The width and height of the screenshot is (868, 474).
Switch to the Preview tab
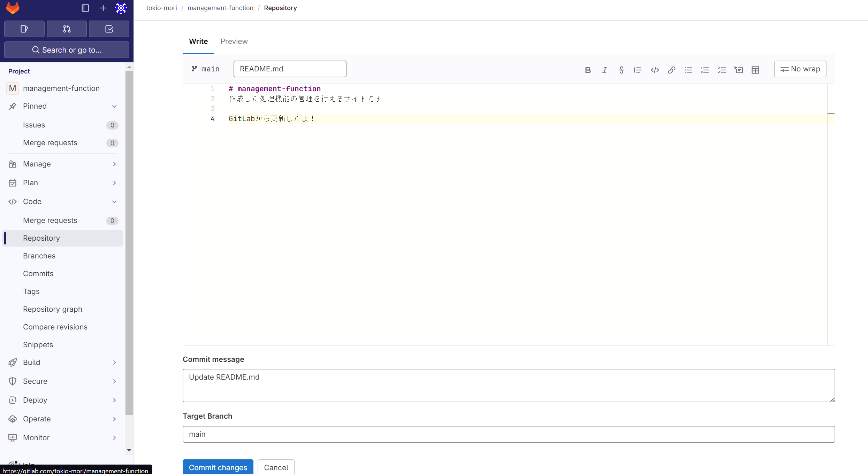click(234, 41)
